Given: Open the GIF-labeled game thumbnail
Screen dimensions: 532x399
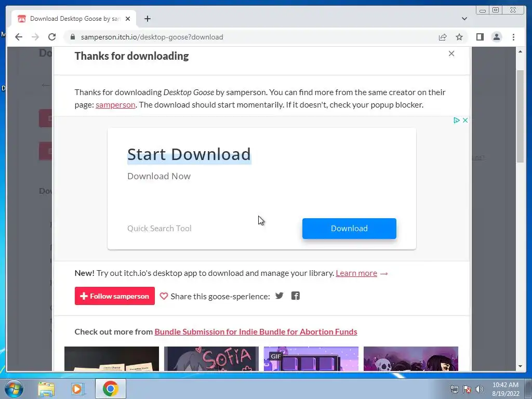Looking at the screenshot, I should point(311,358).
